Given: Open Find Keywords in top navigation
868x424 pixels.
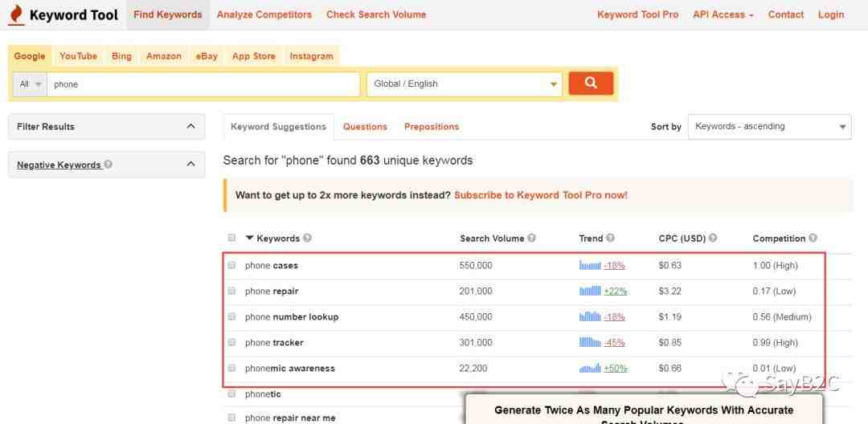Looking at the screenshot, I should tap(168, 15).
